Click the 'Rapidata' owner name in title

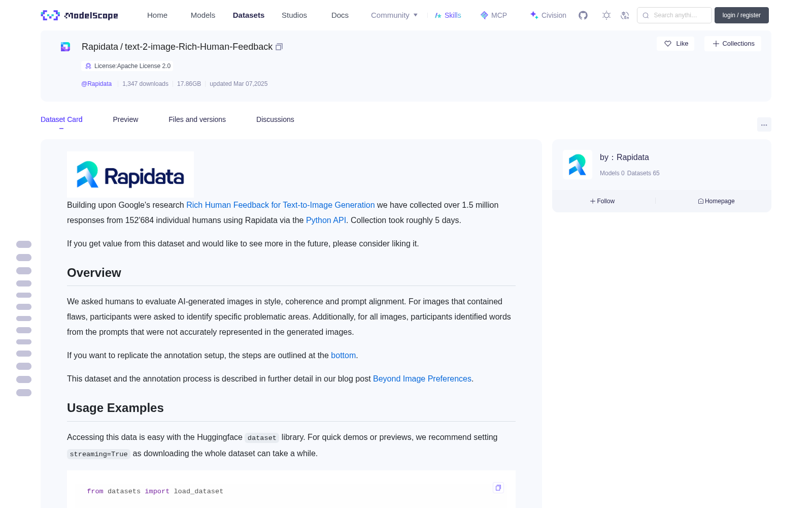100,47
